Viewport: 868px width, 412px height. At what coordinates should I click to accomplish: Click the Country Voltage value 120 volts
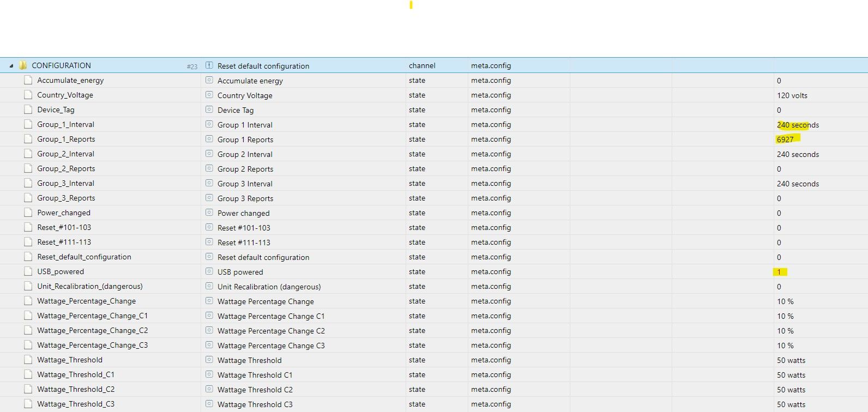coord(792,95)
